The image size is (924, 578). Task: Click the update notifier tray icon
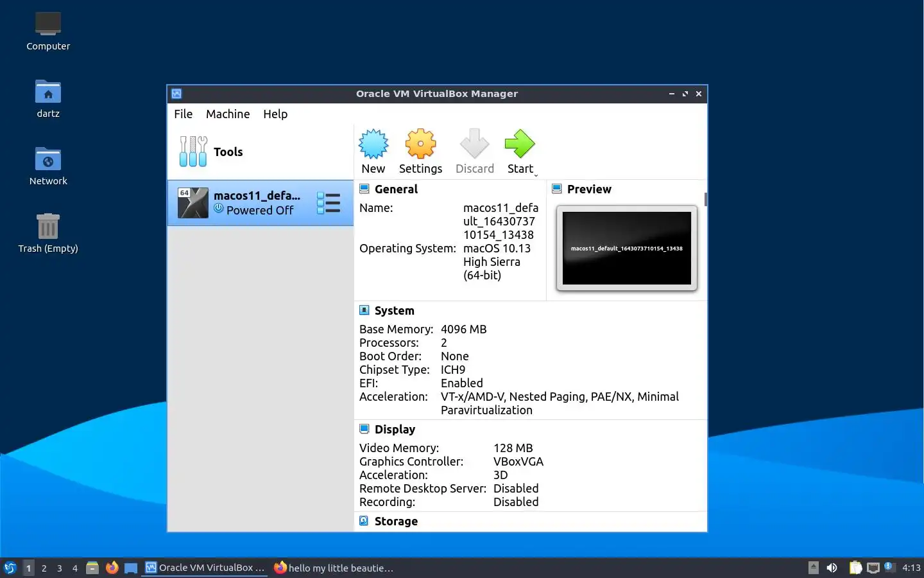point(889,566)
